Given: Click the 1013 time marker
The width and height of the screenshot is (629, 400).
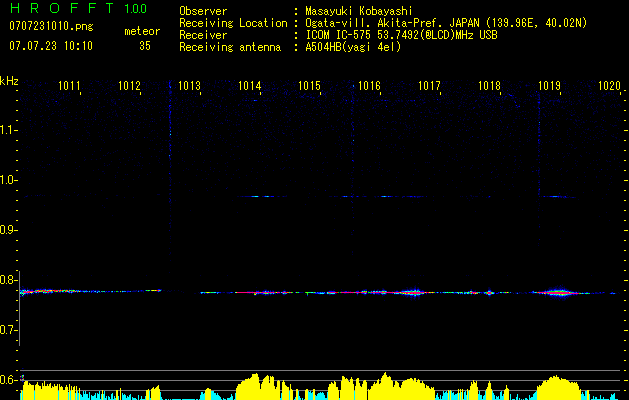Looking at the screenshot, I should tap(189, 86).
